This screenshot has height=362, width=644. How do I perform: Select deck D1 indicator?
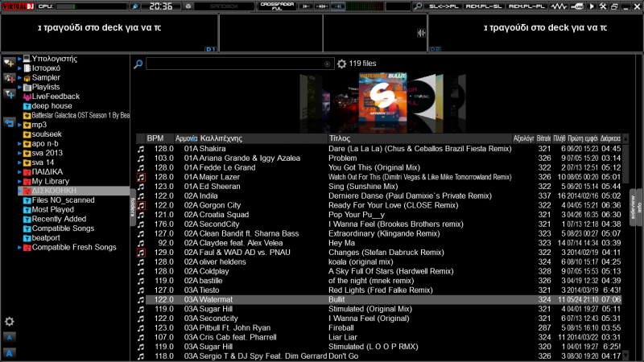tap(210, 49)
